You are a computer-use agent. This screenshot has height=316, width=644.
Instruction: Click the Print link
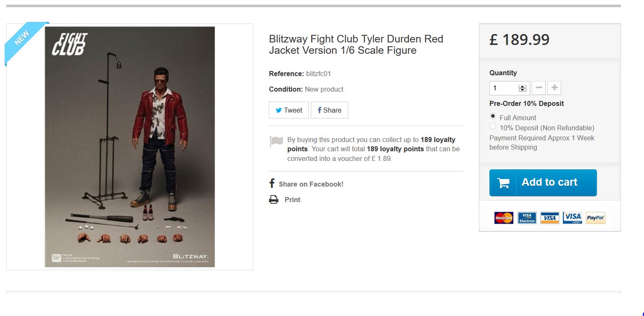coord(292,200)
